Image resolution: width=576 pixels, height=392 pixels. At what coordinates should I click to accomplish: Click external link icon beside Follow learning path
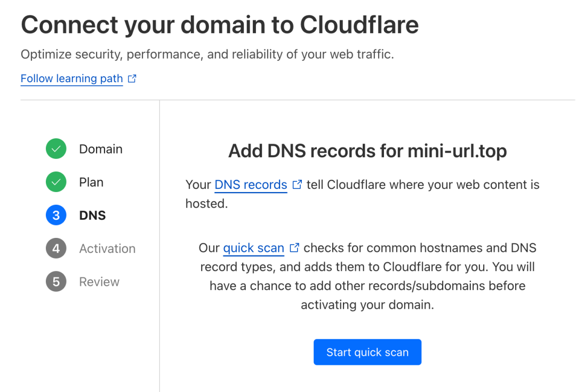(x=132, y=78)
